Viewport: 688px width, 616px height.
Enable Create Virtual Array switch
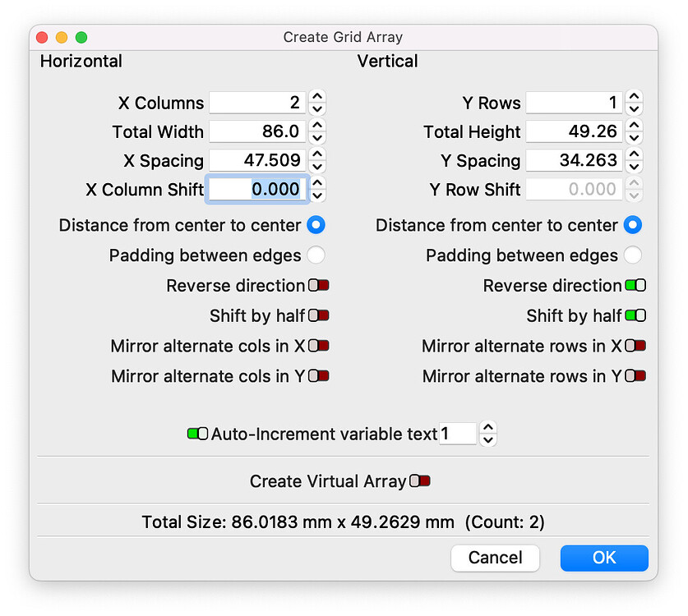click(x=420, y=481)
